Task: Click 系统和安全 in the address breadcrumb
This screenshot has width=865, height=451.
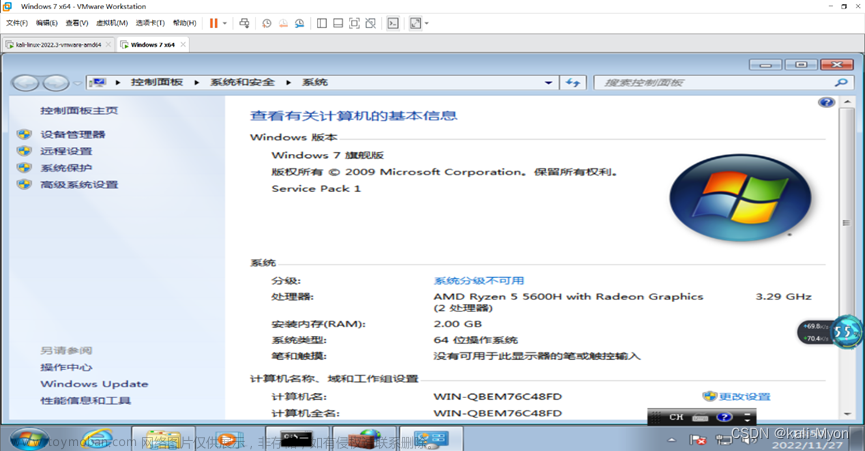Action: [x=242, y=82]
